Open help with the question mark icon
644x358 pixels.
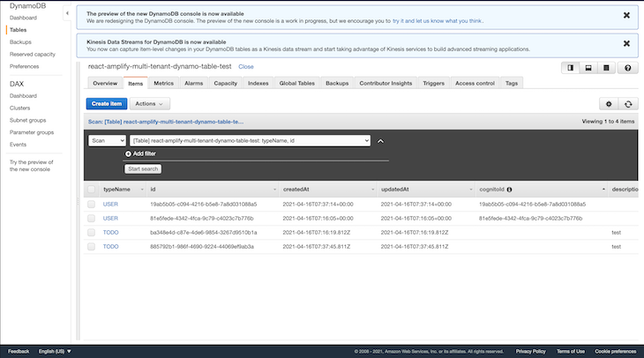pyautogui.click(x=627, y=68)
